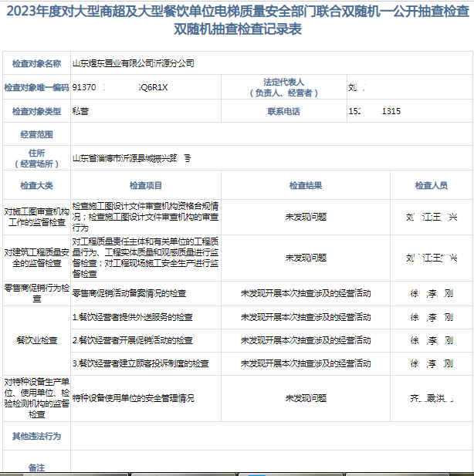Click the record form title heading
This screenshot has width=474, height=476.
click(x=237, y=20)
